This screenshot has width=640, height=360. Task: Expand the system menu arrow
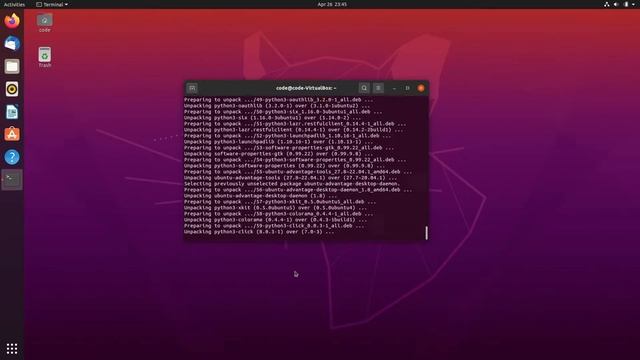click(x=634, y=4)
